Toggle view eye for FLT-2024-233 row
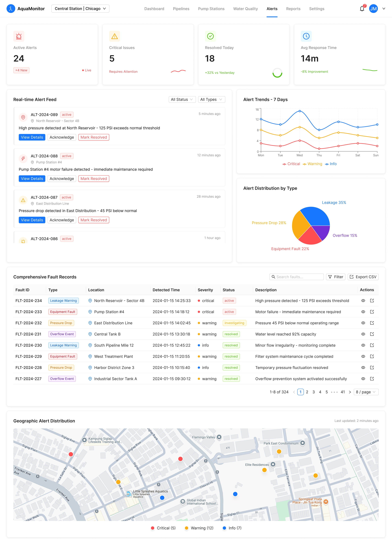The width and height of the screenshot is (392, 544). (x=363, y=312)
